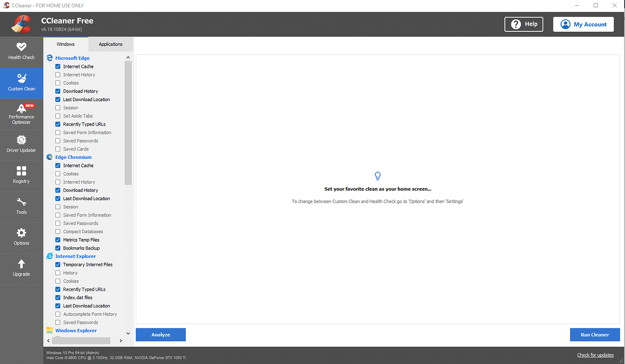The image size is (625, 364).
Task: Expand the list using the down chevron
Action: [127, 333]
